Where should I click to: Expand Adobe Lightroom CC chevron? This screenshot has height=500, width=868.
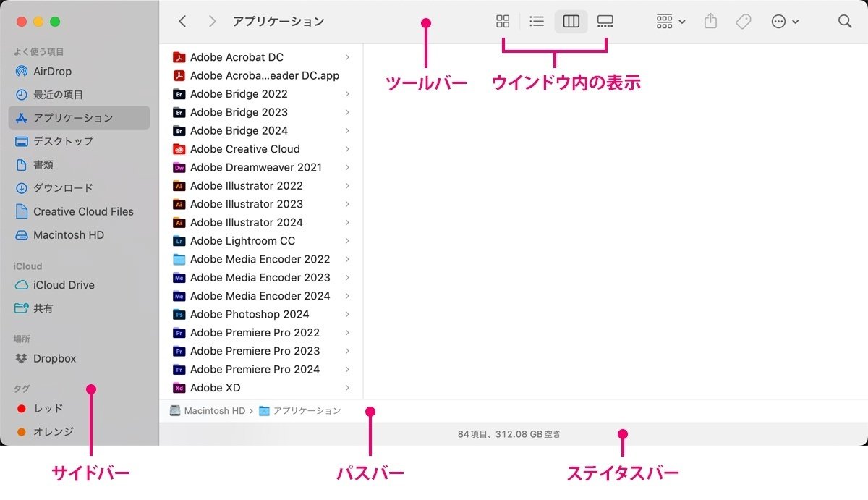[x=348, y=241]
